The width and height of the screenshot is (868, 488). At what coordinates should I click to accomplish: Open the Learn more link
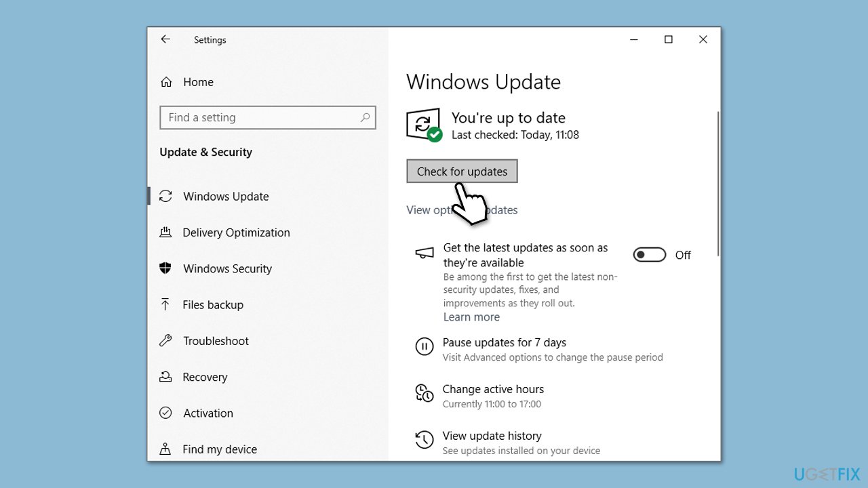471,317
